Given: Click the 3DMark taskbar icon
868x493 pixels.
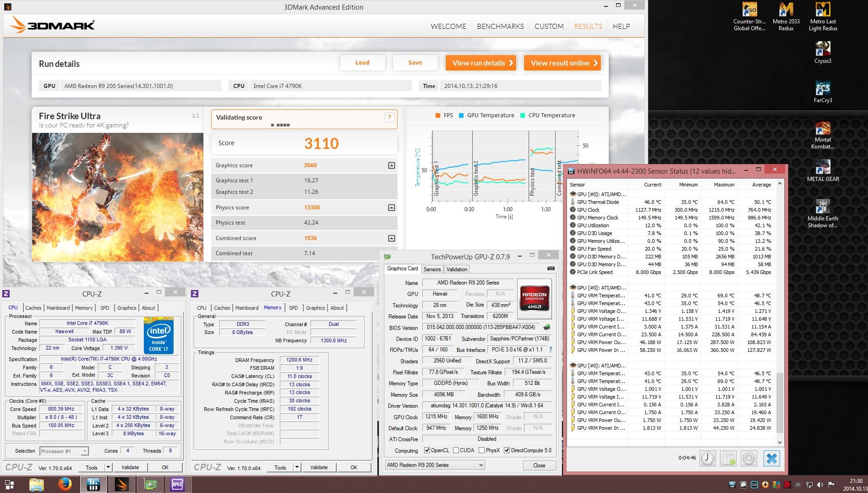Looking at the screenshot, I should (121, 484).
